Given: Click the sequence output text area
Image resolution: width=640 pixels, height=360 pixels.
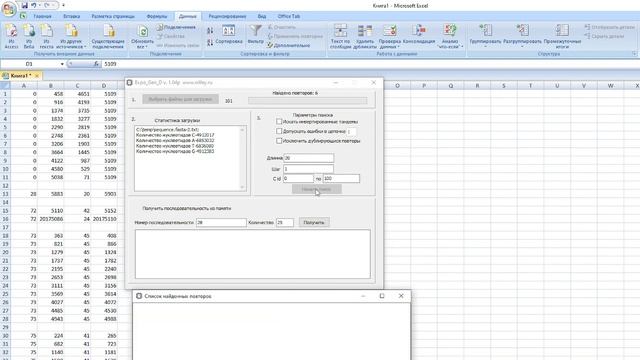Looking at the screenshot, I should click(x=253, y=254).
